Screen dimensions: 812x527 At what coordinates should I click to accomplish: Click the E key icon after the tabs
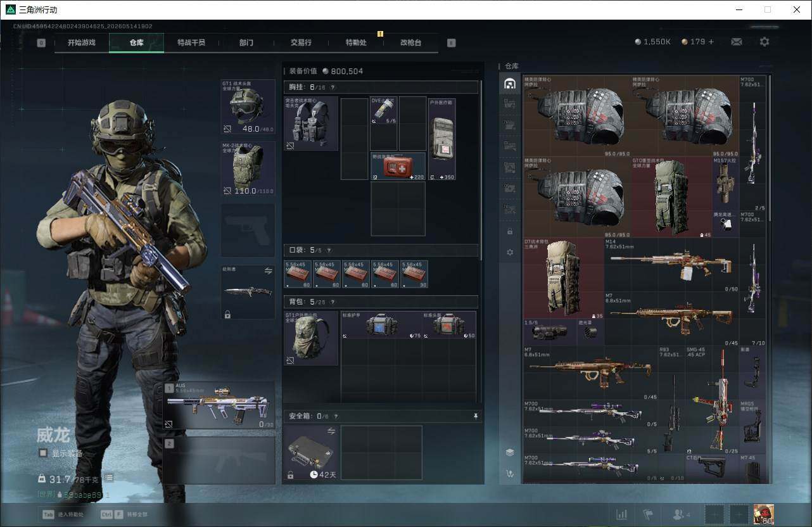pos(451,42)
